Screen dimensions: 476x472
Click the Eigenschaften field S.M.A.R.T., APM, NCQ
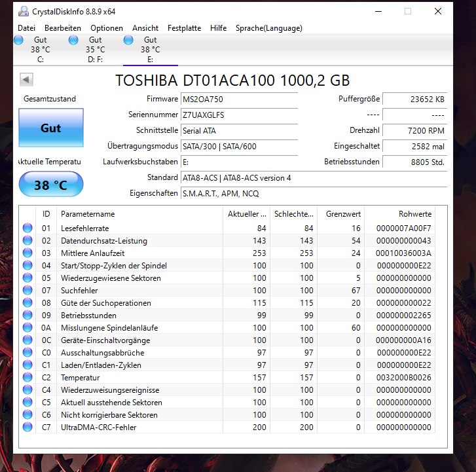tap(314, 194)
